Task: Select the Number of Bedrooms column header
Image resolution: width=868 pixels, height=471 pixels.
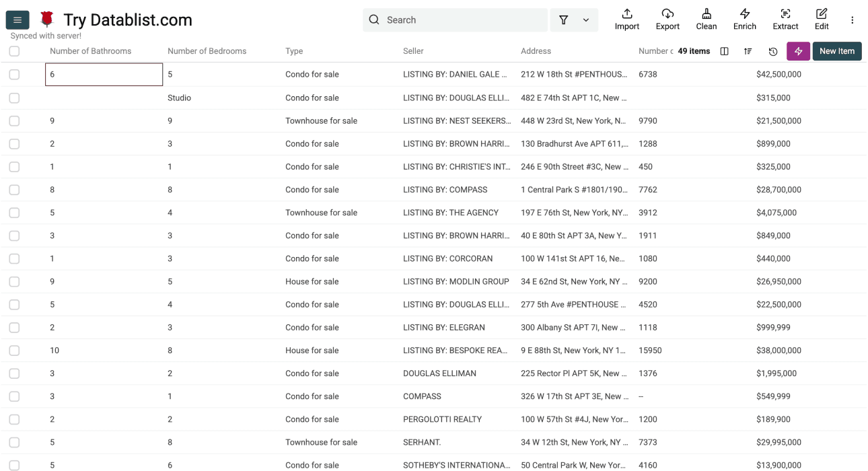Action: tap(207, 50)
